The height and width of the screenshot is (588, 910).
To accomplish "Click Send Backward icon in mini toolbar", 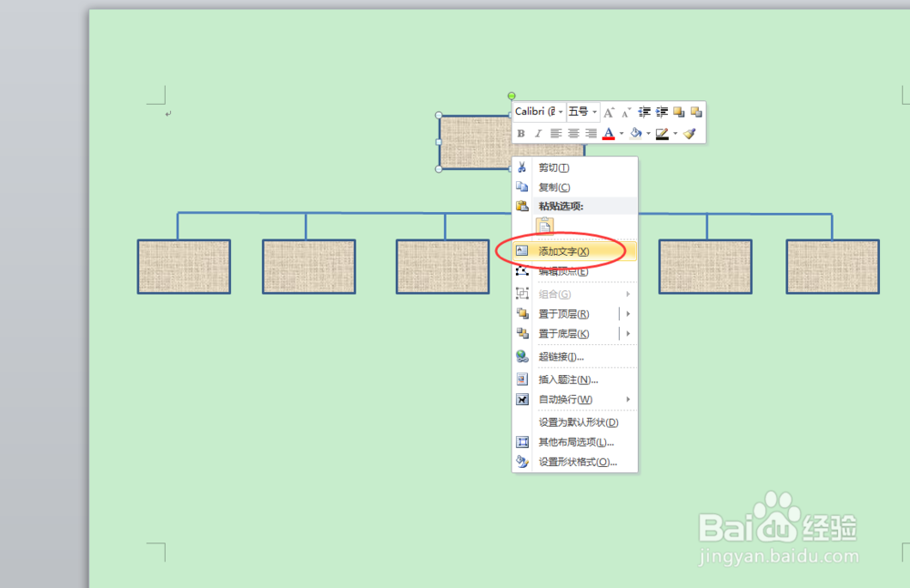I will 696,112.
